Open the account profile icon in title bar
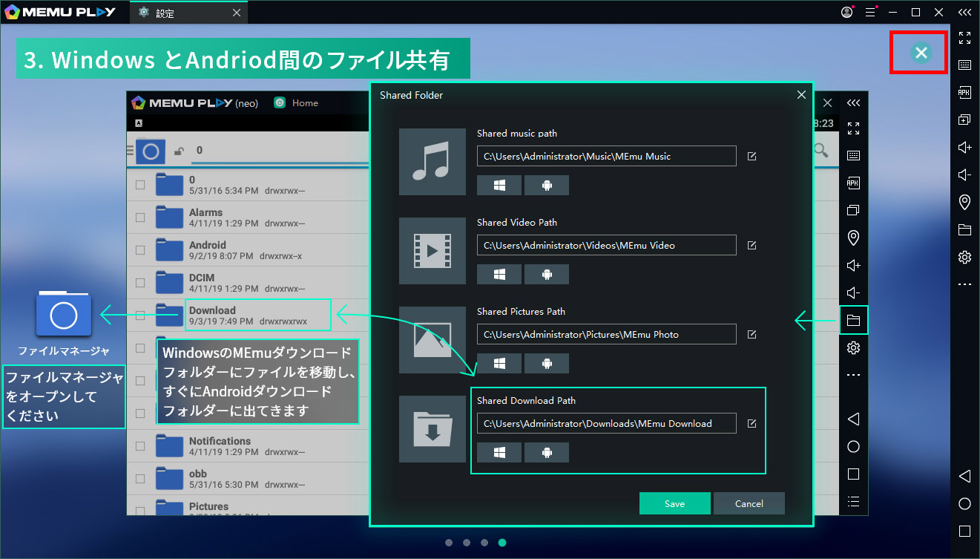Image resolution: width=980 pixels, height=559 pixels. click(x=847, y=12)
